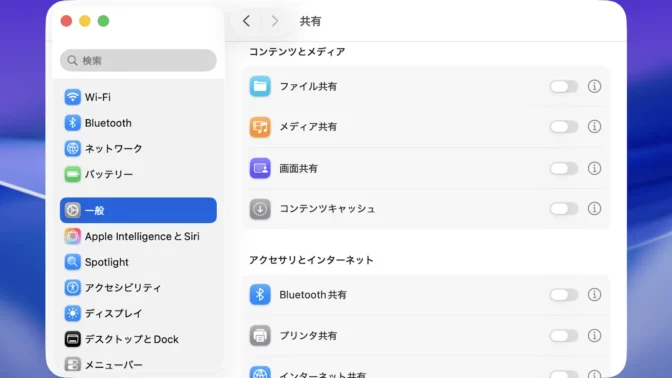This screenshot has width=672, height=378.
Task: Open バッテリー settings pane
Action: click(x=138, y=174)
